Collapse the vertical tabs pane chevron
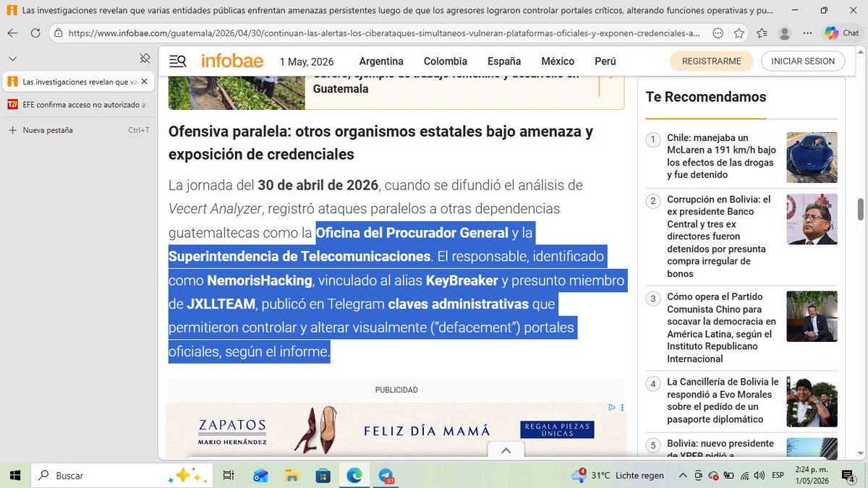The width and height of the screenshot is (868, 488). click(x=12, y=59)
